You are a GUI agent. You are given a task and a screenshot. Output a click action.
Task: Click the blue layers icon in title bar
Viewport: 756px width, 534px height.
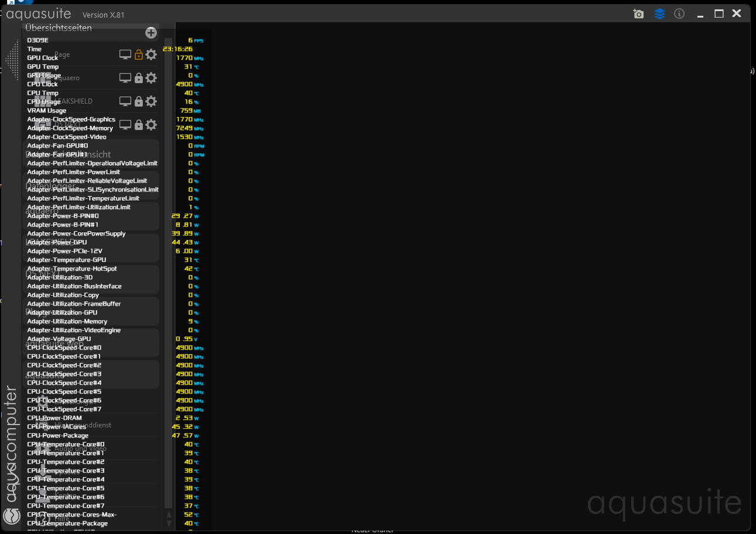click(659, 14)
